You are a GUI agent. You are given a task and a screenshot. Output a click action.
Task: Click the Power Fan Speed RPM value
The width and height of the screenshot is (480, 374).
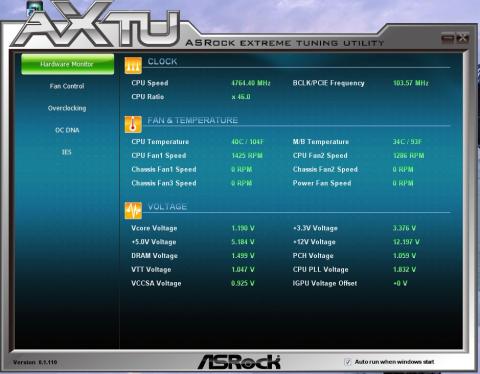click(403, 183)
